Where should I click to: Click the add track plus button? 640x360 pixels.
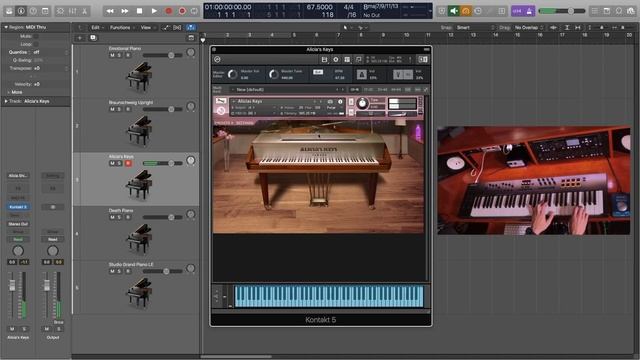tap(80, 38)
